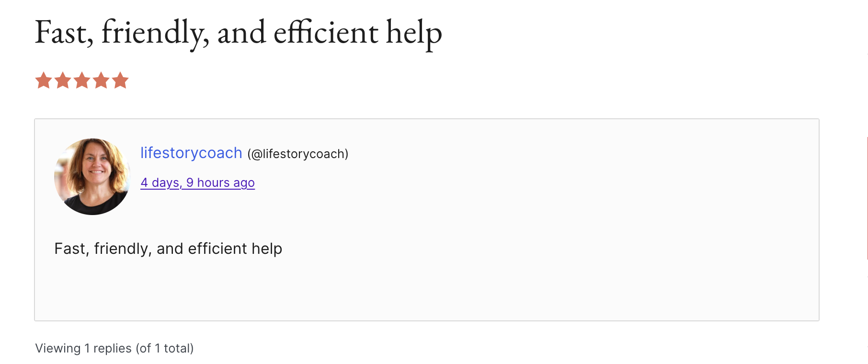The height and width of the screenshot is (364, 868).
Task: Open the lifestorycoach username link
Action: (191, 153)
